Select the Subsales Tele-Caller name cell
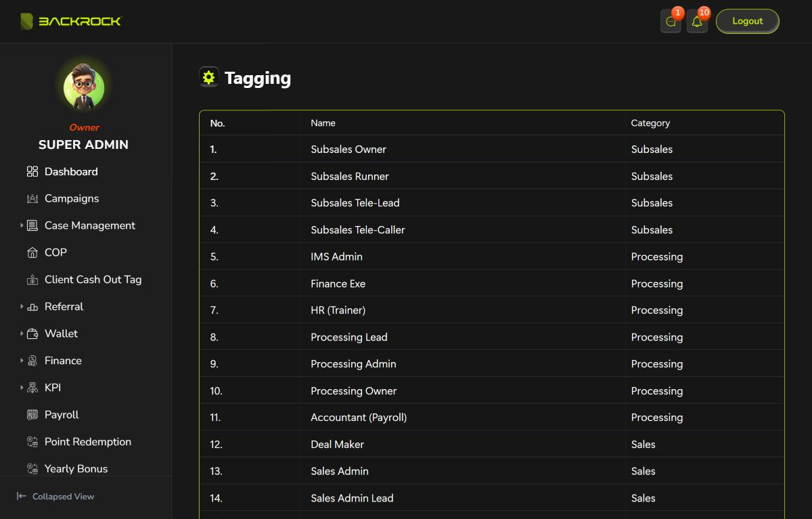 point(358,230)
